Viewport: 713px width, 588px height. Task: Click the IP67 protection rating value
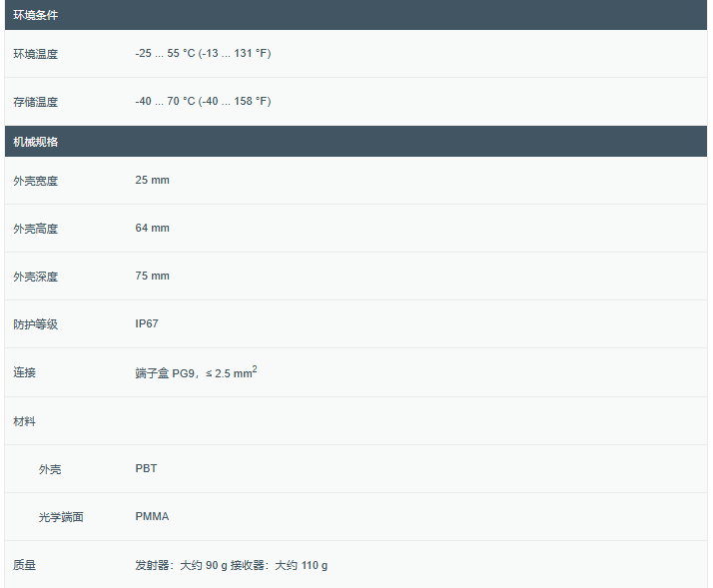tap(147, 323)
